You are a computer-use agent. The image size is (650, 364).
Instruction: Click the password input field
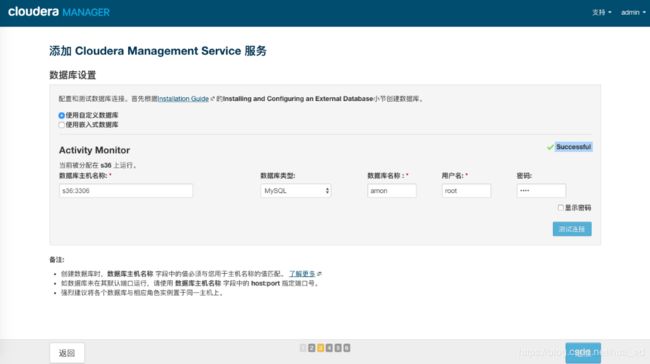[x=541, y=191]
